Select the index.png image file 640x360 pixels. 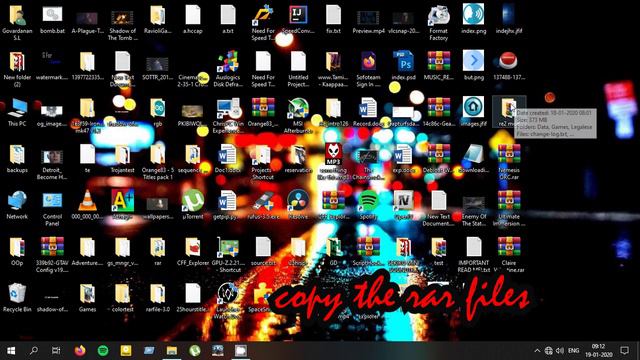(x=473, y=19)
